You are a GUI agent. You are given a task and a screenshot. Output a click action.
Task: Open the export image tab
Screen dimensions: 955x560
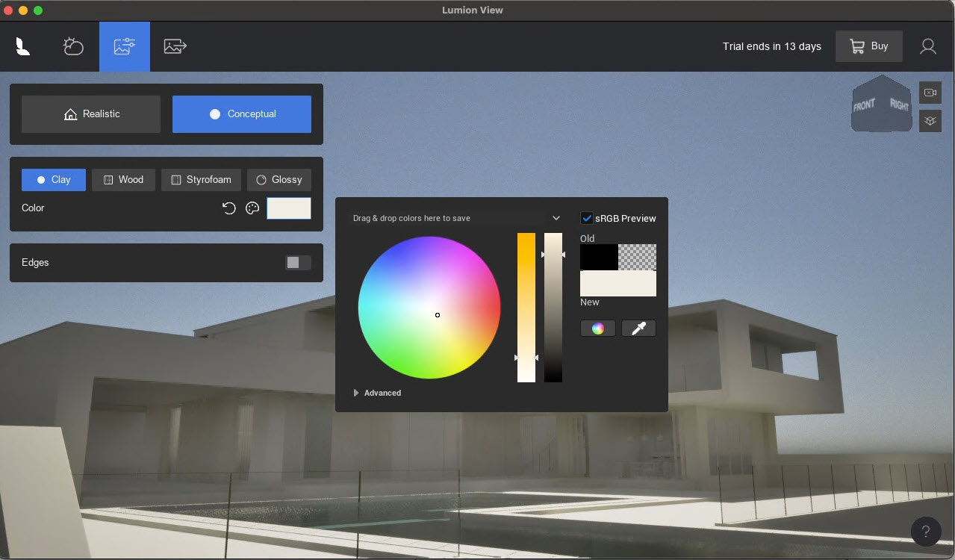tap(175, 46)
